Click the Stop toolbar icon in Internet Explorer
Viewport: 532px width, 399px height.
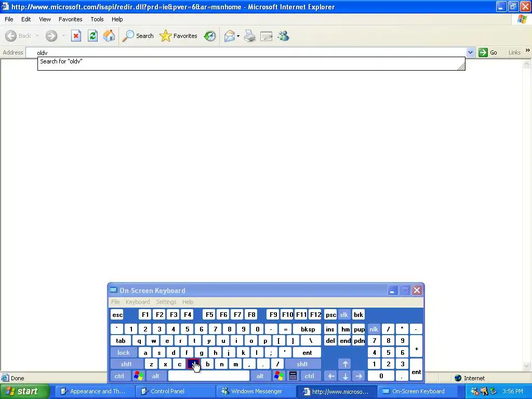click(x=76, y=36)
